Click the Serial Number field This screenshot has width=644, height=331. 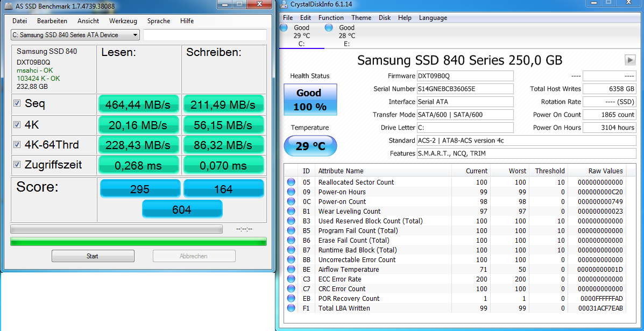pyautogui.click(x=465, y=89)
